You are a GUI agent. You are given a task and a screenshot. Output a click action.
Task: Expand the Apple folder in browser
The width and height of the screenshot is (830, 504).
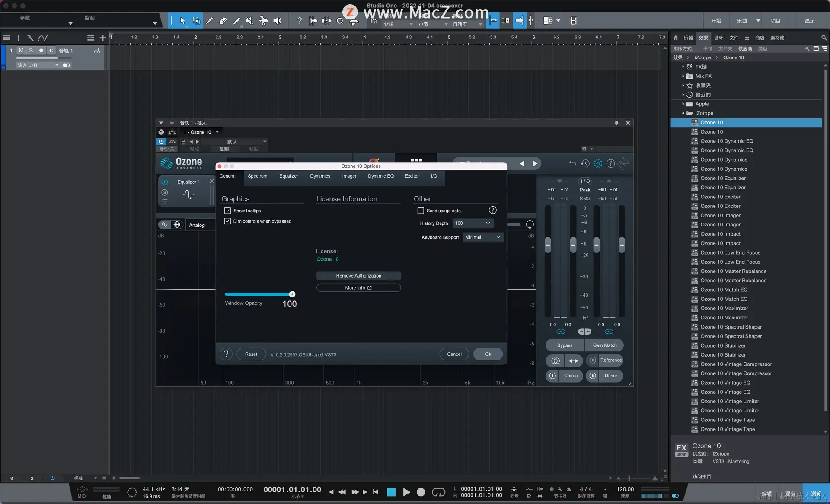click(x=683, y=104)
